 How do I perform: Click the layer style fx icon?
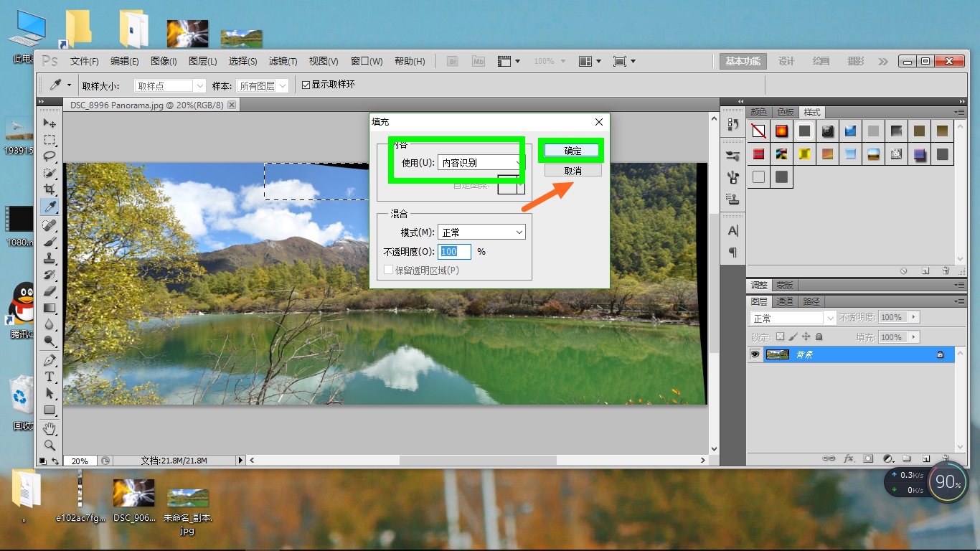[849, 458]
